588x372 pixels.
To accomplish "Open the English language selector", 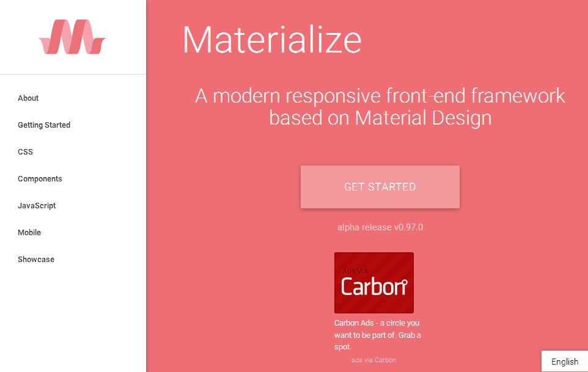I will click(x=564, y=362).
